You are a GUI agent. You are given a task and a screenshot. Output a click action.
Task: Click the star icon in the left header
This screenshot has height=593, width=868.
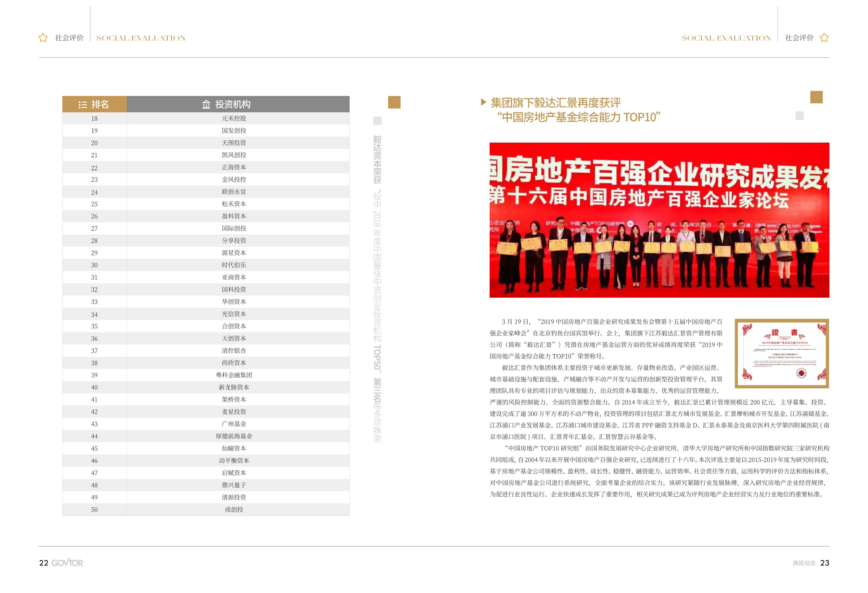pyautogui.click(x=43, y=38)
